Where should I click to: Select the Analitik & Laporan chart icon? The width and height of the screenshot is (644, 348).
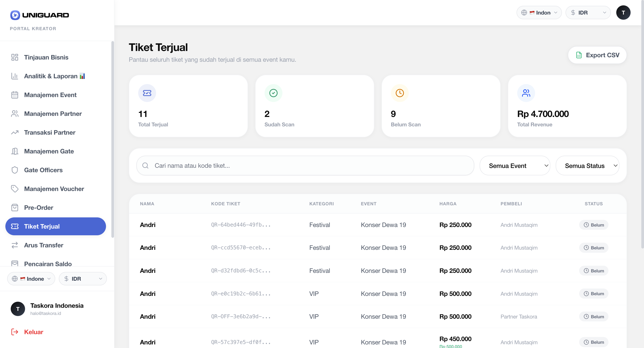15,76
